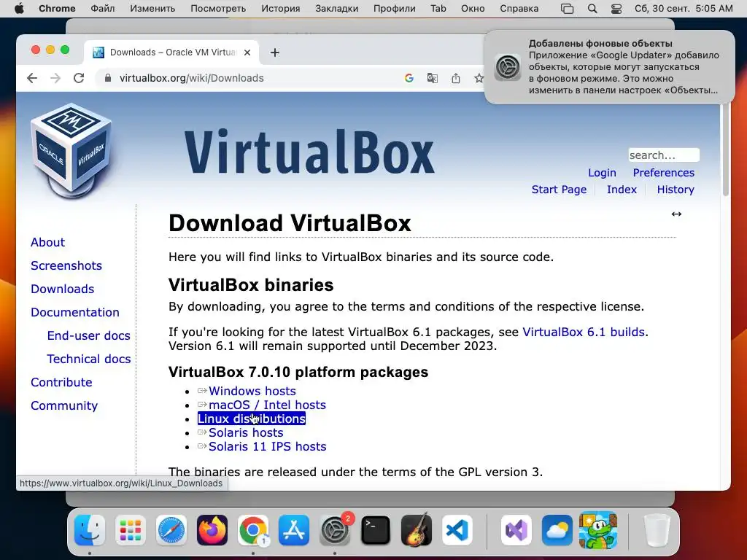Open Terminal from the Dock

(376, 530)
